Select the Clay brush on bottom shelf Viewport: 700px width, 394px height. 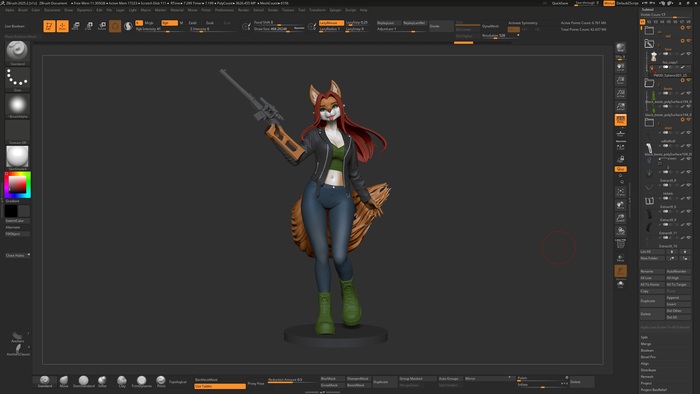[x=122, y=382]
